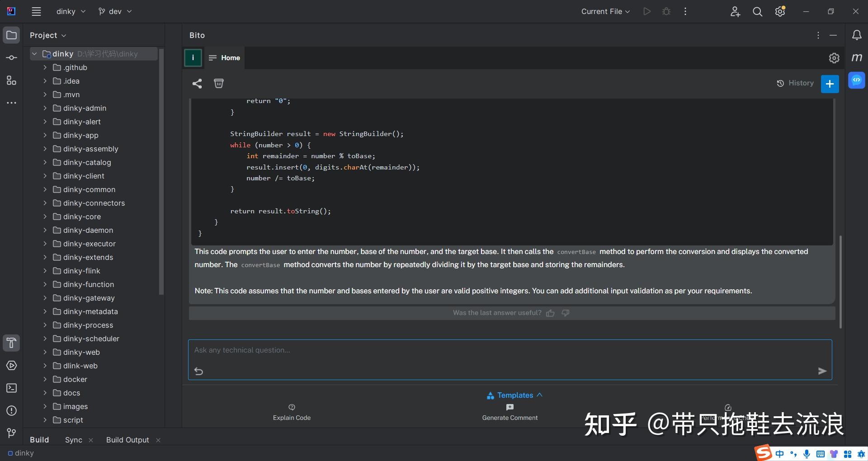Give thumbs down to last answer

566,313
